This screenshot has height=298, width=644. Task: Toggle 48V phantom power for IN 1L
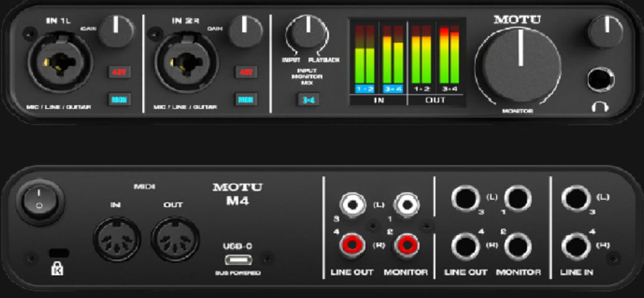pyautogui.click(x=120, y=72)
